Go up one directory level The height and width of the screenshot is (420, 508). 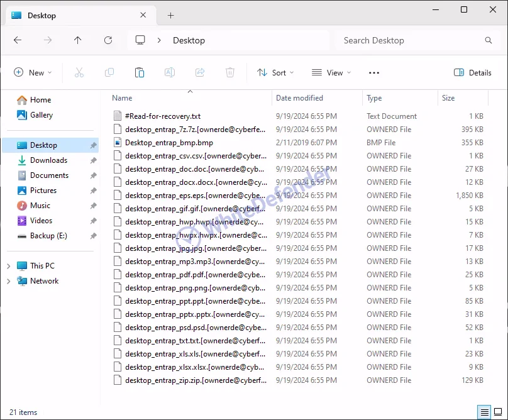[78, 40]
